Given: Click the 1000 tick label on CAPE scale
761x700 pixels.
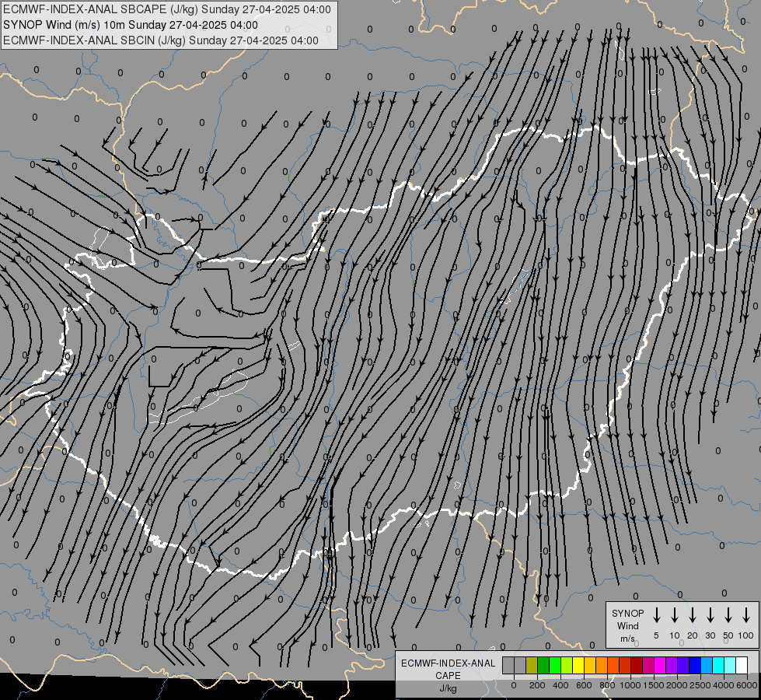Looking at the screenshot, I should (x=630, y=685).
